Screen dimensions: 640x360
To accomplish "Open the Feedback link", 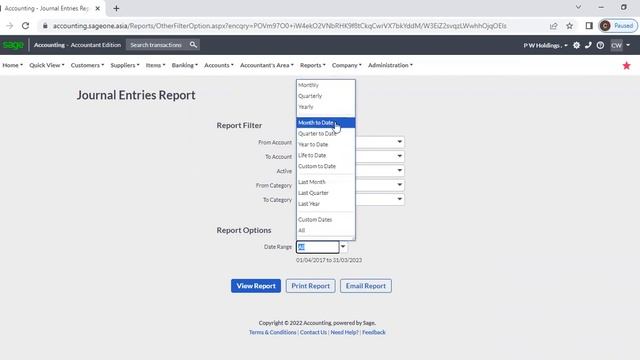I will 374,332.
